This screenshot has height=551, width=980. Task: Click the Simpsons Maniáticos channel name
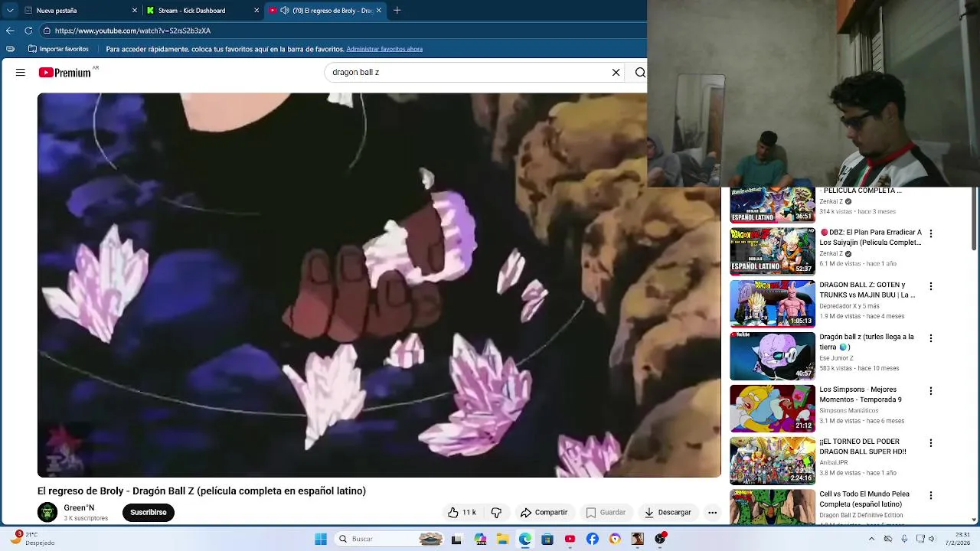[849, 410]
